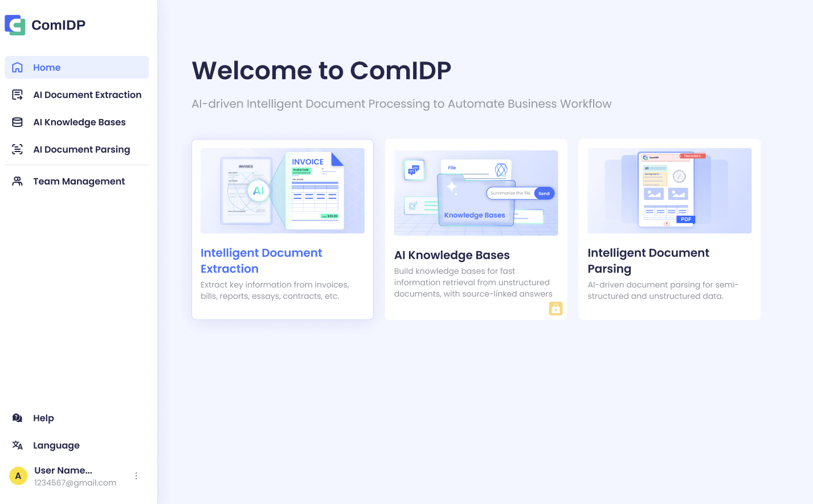Click the Language translate icon
Viewport: 813px width, 504px height.
click(18, 445)
